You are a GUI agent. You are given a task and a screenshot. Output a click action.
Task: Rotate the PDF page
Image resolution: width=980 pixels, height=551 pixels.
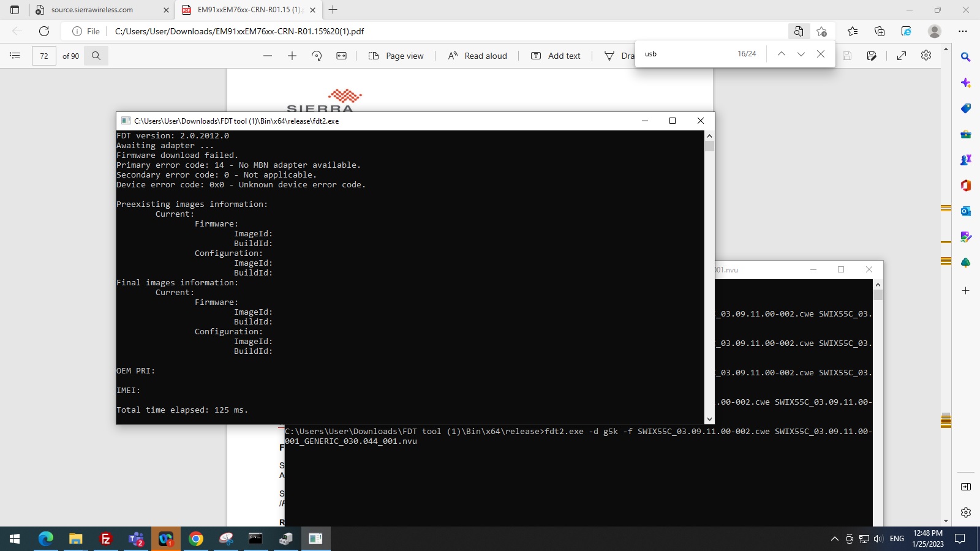click(317, 56)
